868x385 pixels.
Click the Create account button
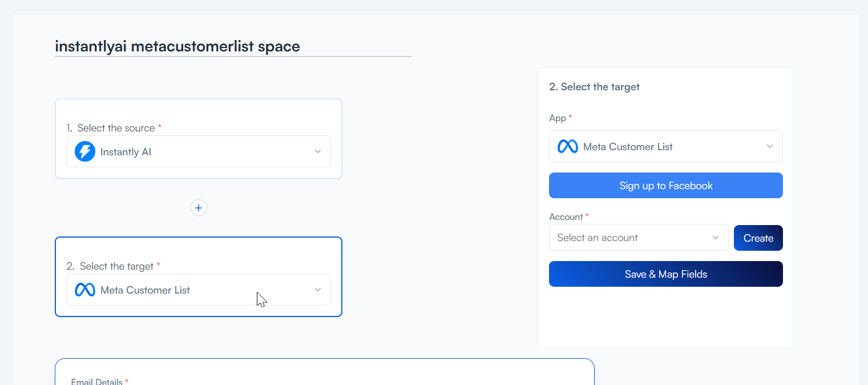tap(758, 238)
